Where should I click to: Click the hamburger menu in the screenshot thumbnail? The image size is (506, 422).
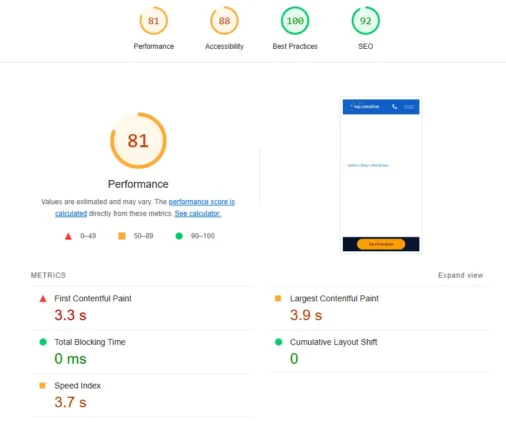pos(409,107)
